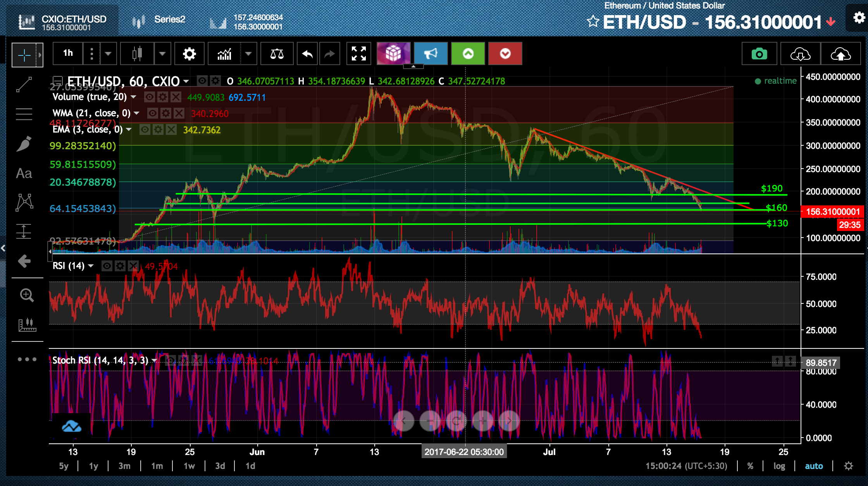Select the brush drawing tool
The image size is (868, 486).
24,144
